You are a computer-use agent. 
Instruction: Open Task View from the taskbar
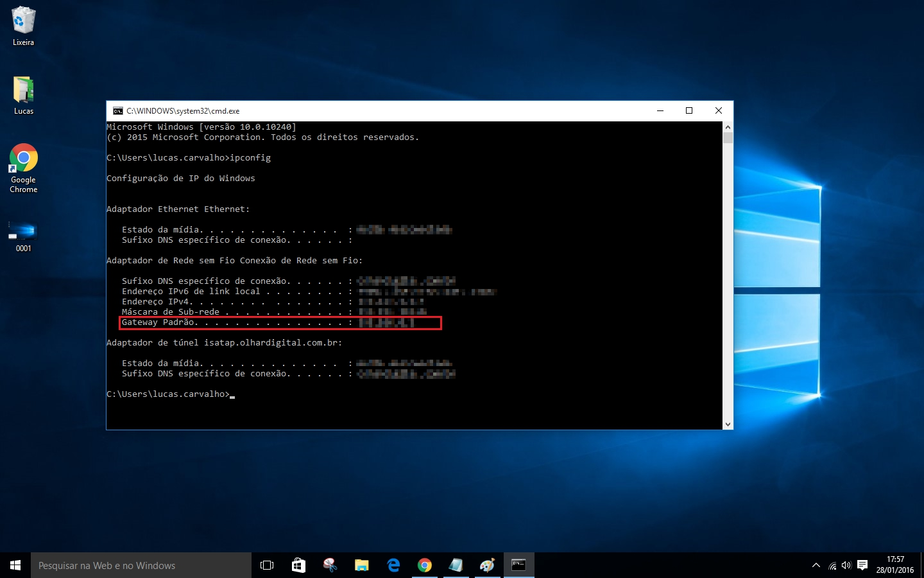tap(267, 565)
